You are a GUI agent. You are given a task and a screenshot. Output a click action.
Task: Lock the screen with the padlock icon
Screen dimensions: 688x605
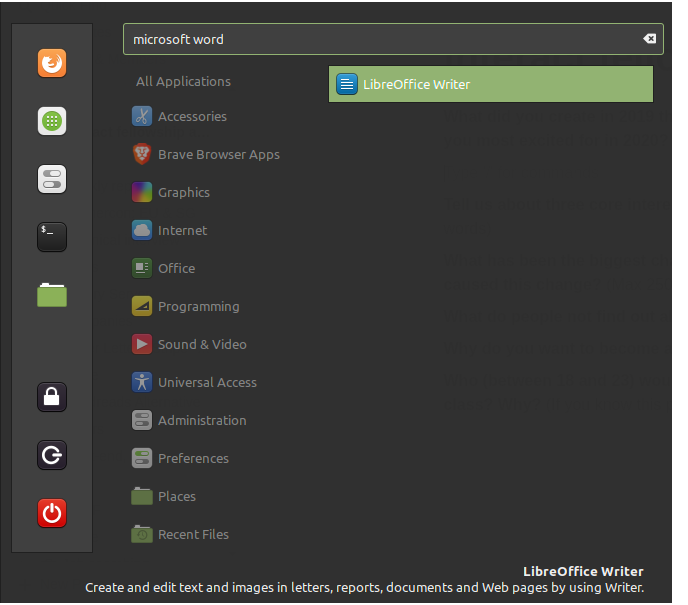[x=52, y=397]
